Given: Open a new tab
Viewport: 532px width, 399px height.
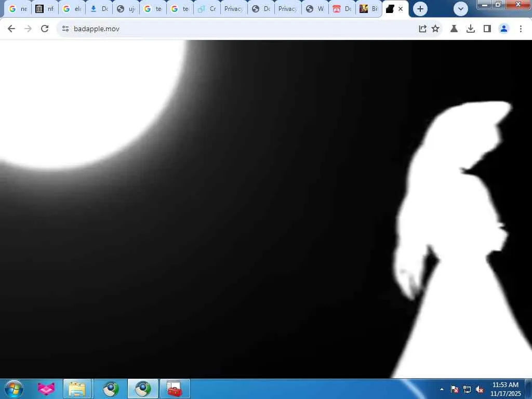Looking at the screenshot, I should (x=420, y=9).
